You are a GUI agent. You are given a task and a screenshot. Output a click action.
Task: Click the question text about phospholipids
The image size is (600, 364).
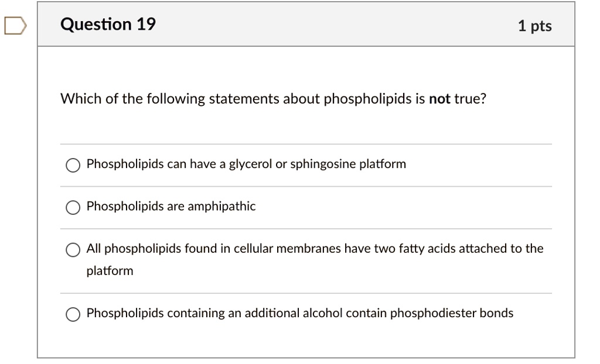(x=273, y=99)
